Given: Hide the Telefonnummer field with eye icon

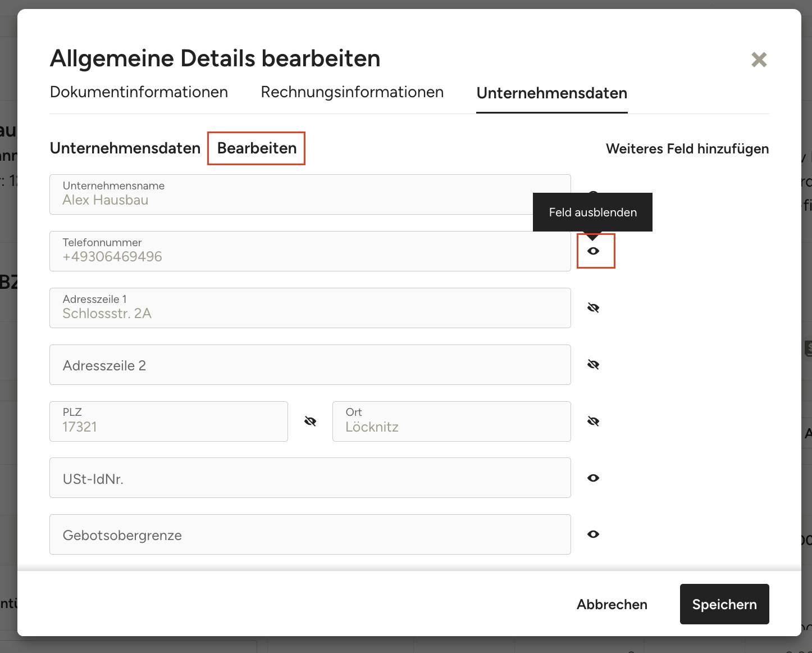Looking at the screenshot, I should point(593,251).
